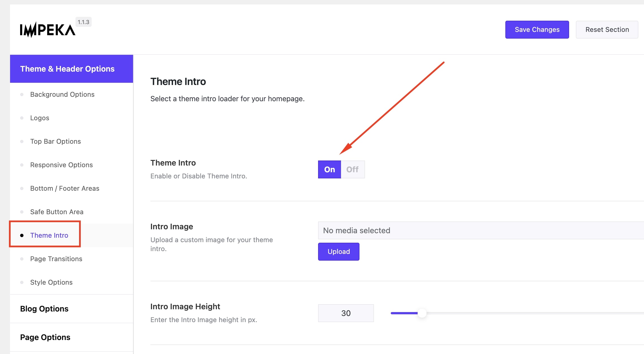Switch Theme Intro toggle to Off

click(352, 169)
